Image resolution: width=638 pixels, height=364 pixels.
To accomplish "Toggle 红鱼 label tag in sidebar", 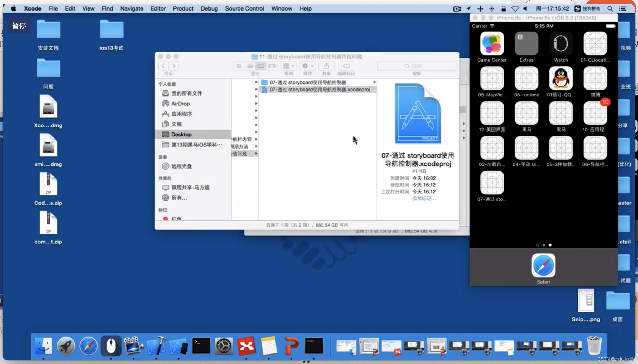I will coord(177,218).
